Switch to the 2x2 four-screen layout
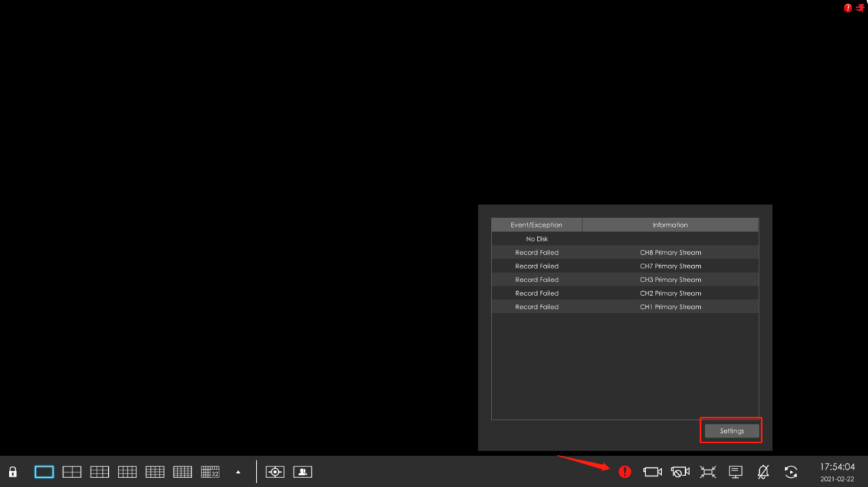 [72, 472]
